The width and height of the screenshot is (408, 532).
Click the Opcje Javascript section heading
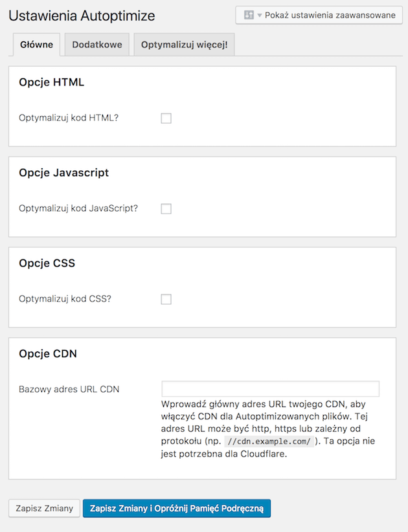[64, 173]
